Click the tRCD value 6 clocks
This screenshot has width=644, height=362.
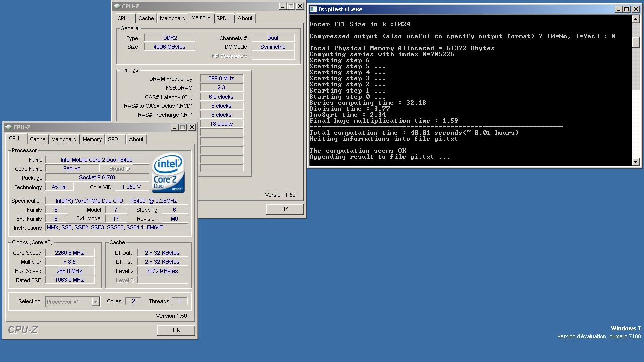pos(221,106)
